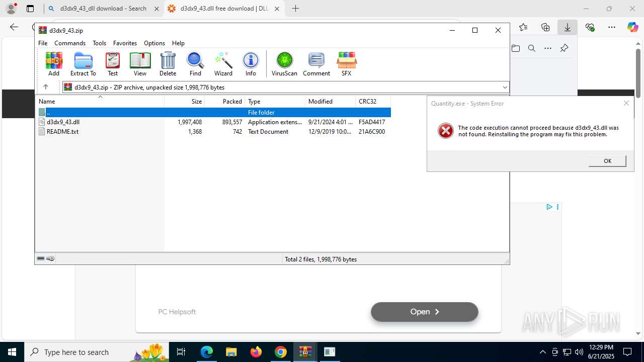
Task: Click the drive icon in WinRAR status bar
Action: [41, 258]
